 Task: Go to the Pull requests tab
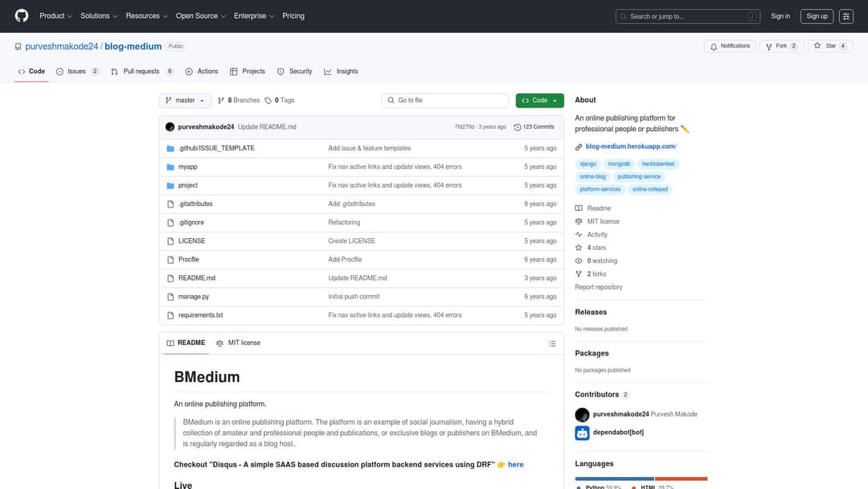pos(142,72)
